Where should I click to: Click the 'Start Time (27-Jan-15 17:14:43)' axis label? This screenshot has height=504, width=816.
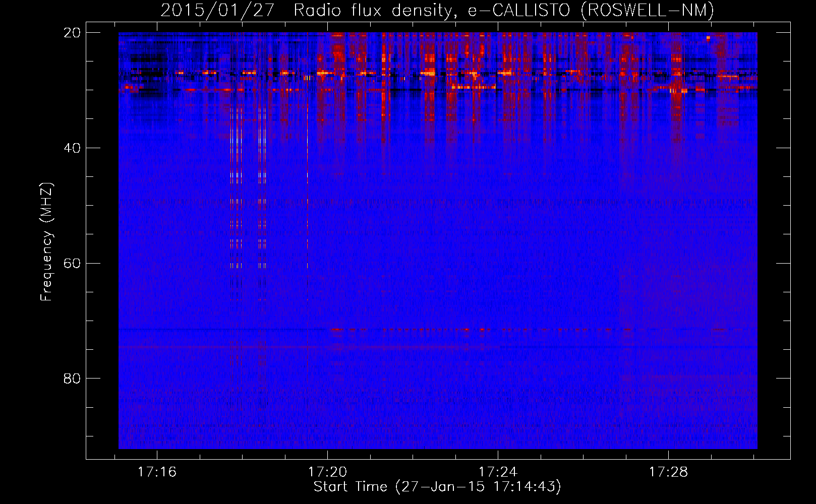[437, 487]
